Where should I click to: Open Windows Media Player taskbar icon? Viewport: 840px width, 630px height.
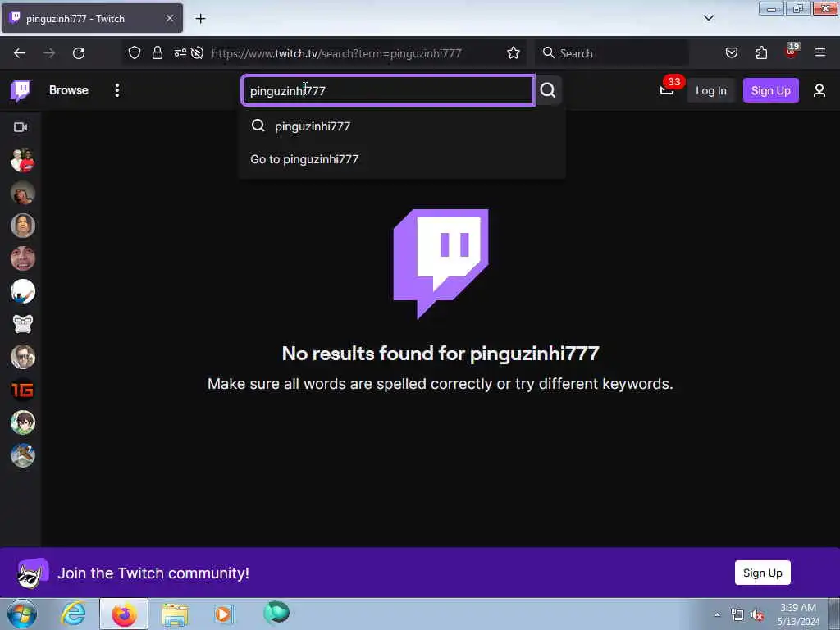click(225, 614)
